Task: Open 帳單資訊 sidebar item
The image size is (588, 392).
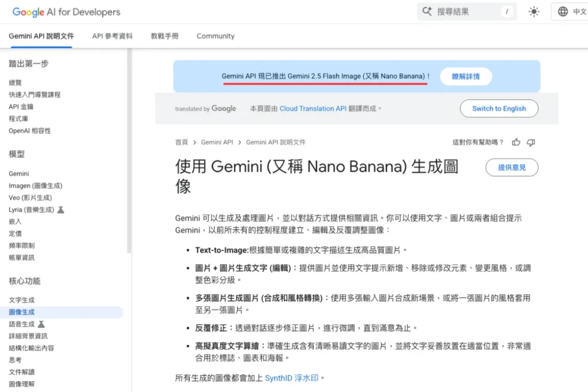Action: click(22, 258)
